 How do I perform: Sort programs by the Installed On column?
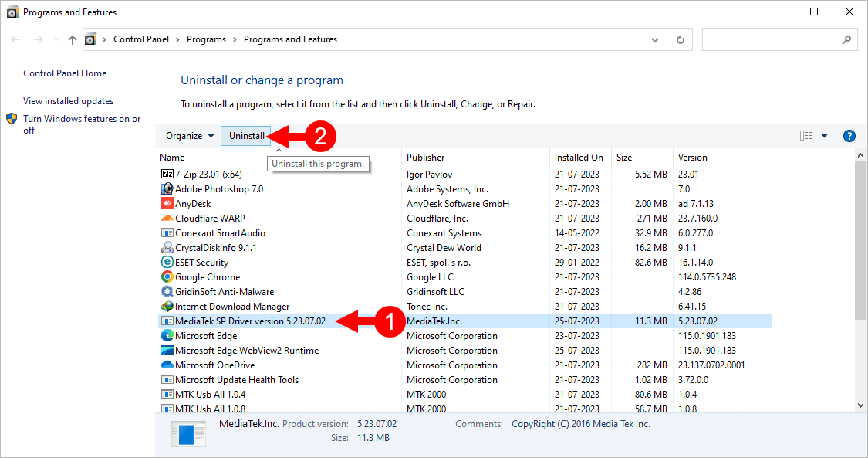tap(579, 157)
